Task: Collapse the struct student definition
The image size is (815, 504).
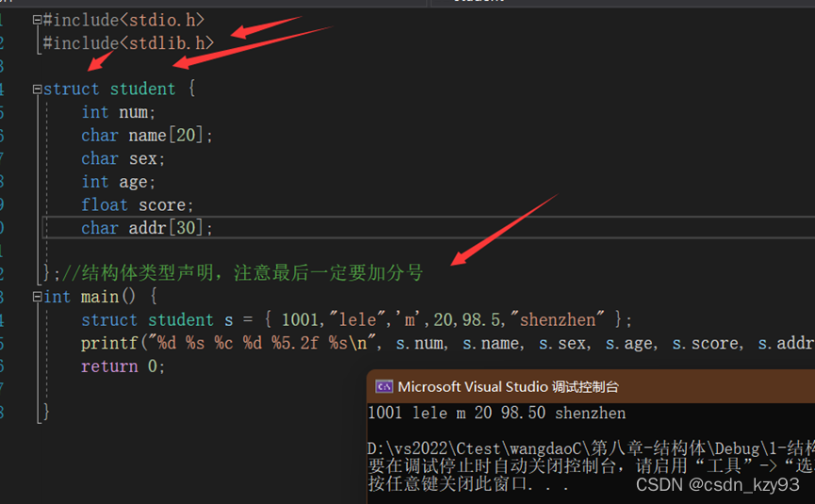Action: (37, 89)
